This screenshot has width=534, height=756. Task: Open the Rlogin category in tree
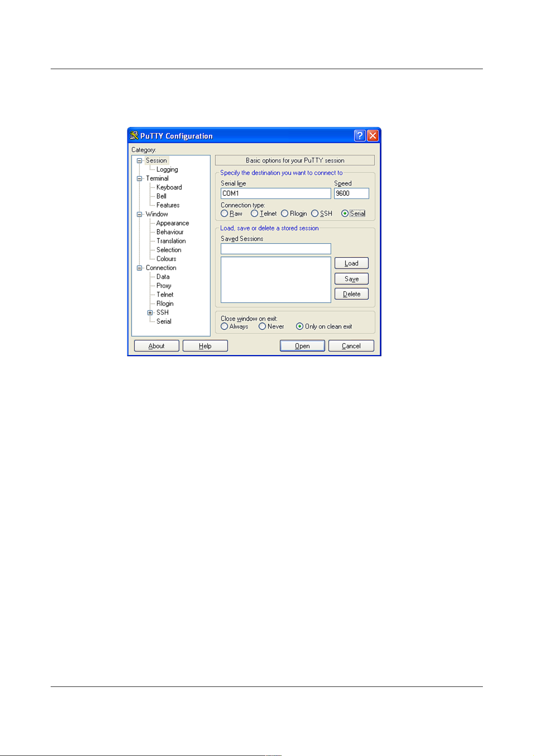pos(165,304)
